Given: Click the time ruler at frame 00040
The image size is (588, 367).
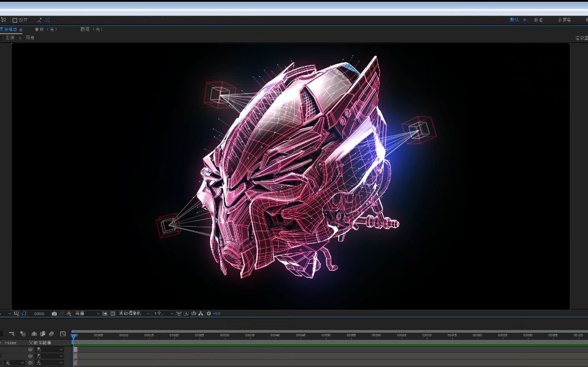Looking at the screenshot, I should [x=275, y=335].
